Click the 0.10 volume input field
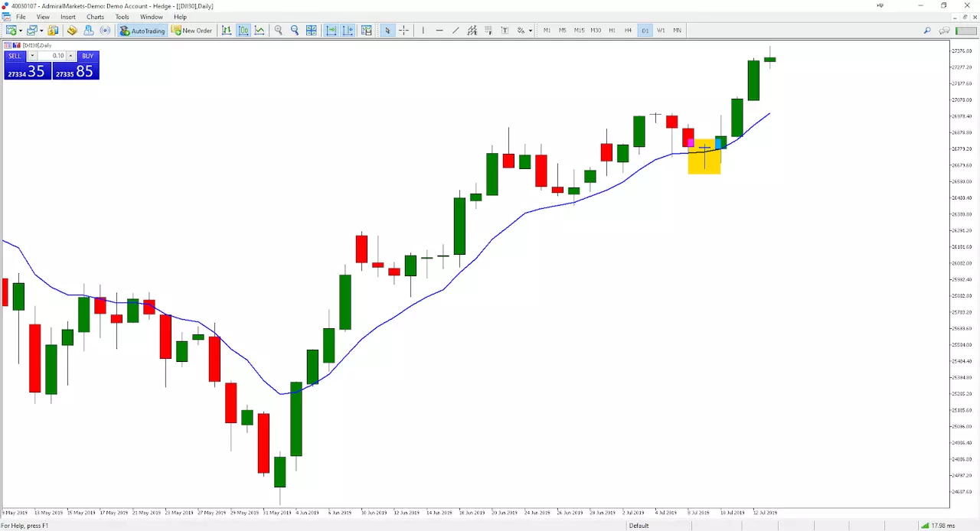Image resolution: width=980 pixels, height=531 pixels. coord(51,56)
